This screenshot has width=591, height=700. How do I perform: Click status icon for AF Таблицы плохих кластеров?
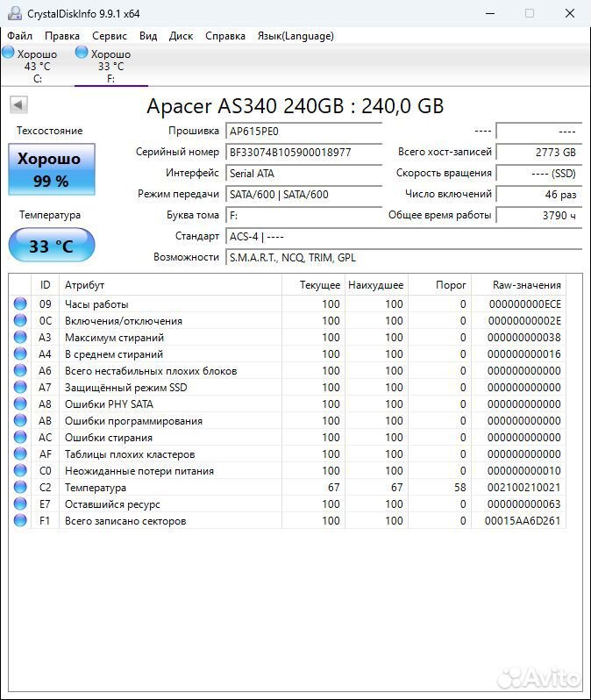click(x=20, y=454)
